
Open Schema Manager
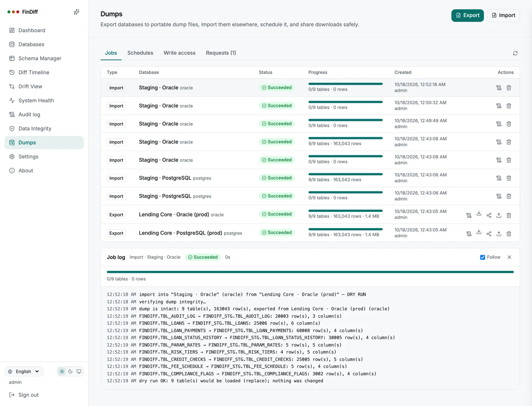pos(44,58)
